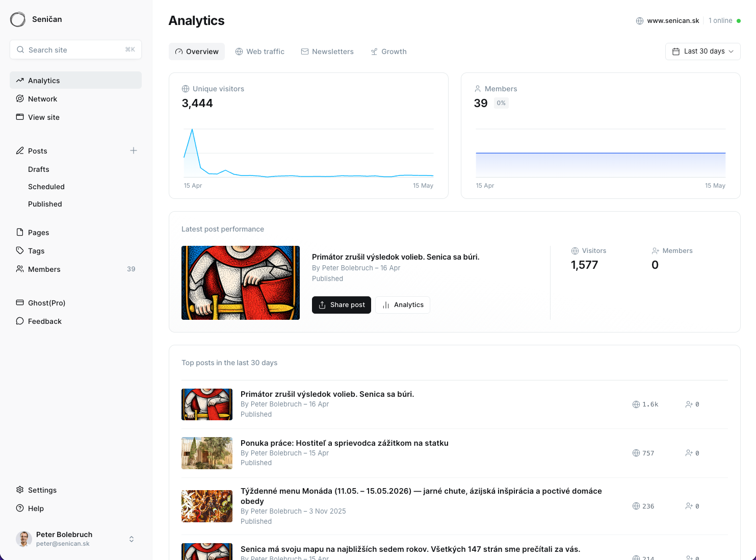Open Týždenné menu Monáda post title
Screen dimensions: 756x560
(421, 496)
